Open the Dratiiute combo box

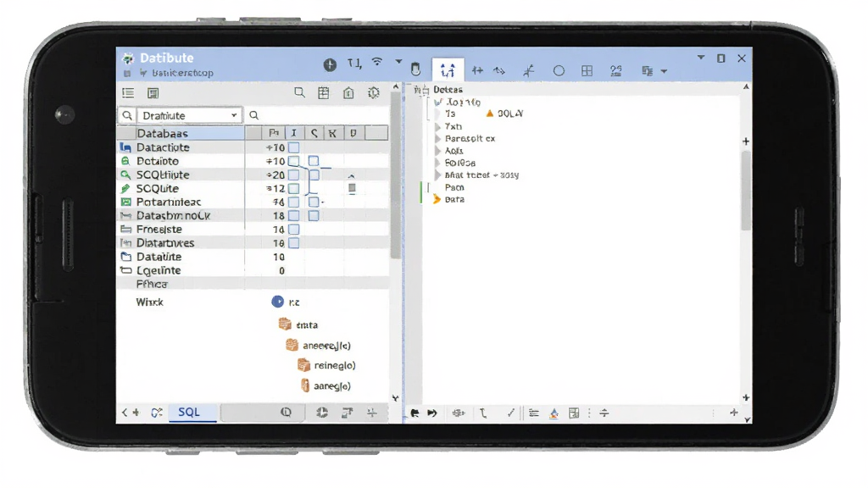[189, 115]
